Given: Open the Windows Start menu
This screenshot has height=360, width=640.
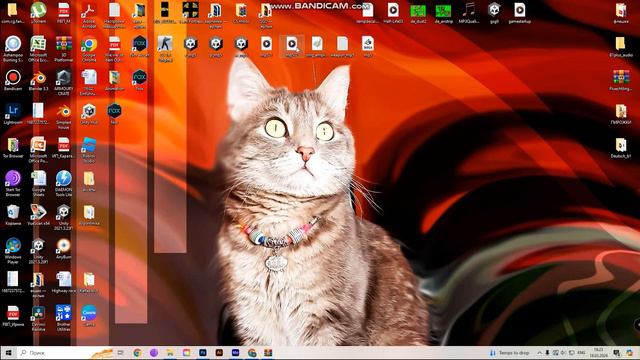Looking at the screenshot, I should click(x=8, y=353).
